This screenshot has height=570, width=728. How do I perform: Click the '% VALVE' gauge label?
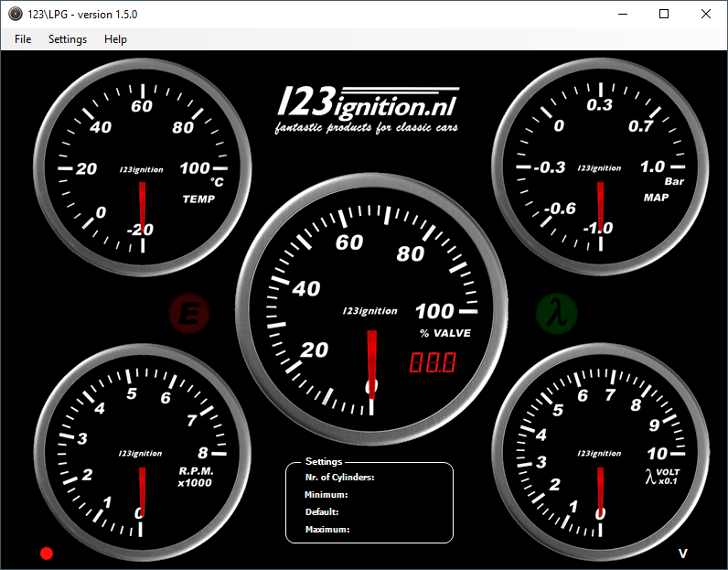[x=444, y=333]
